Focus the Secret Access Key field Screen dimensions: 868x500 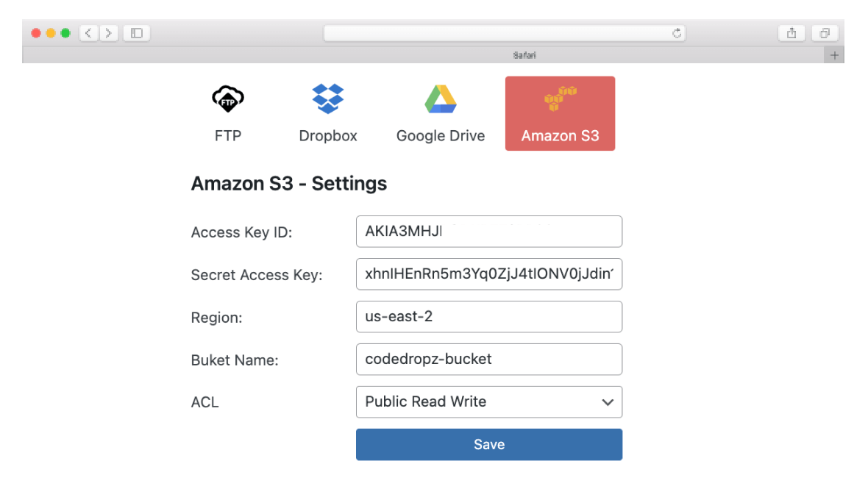[489, 274]
